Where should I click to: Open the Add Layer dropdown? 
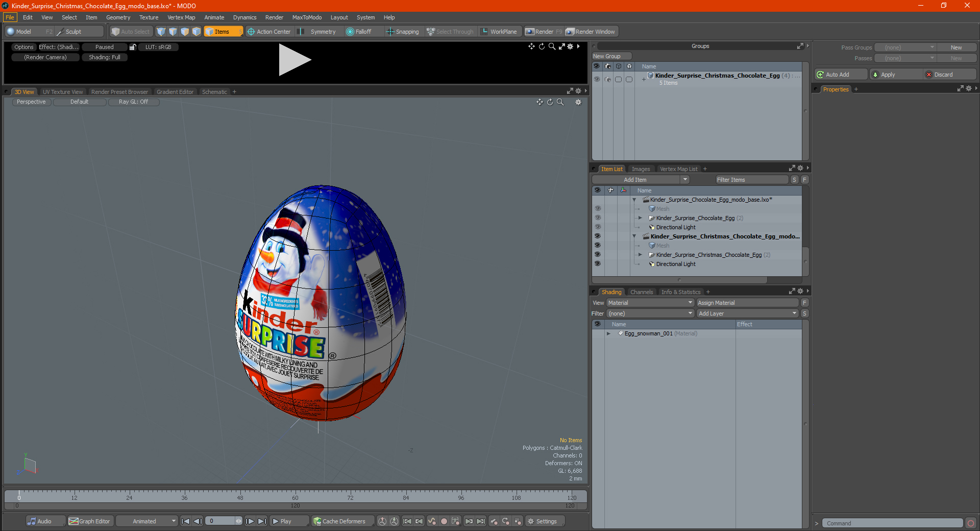tap(747, 313)
